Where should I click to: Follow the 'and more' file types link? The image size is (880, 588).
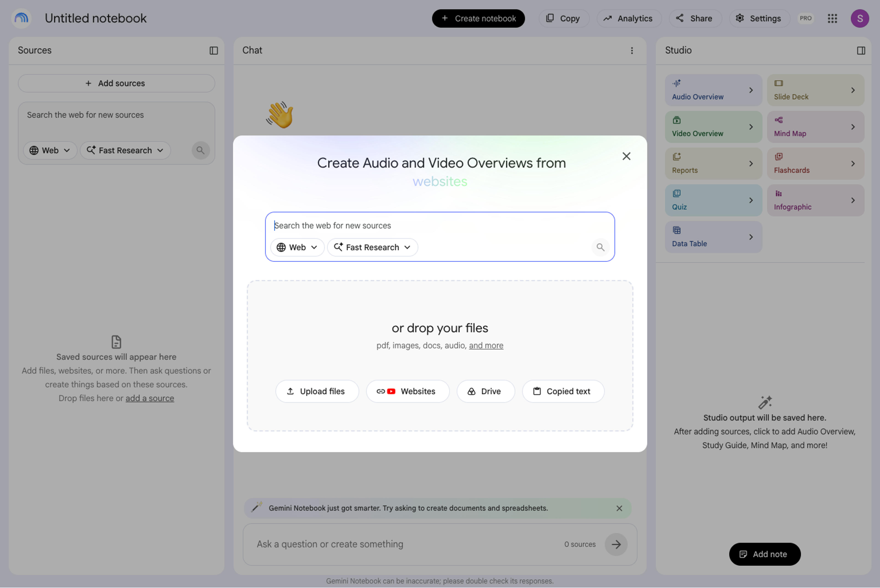coord(486,346)
